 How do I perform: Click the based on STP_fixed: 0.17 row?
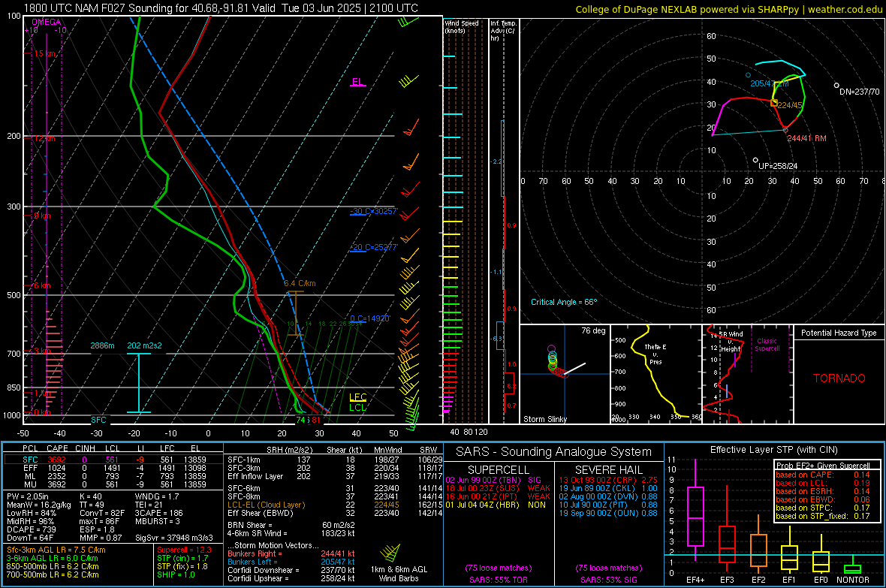823,516
